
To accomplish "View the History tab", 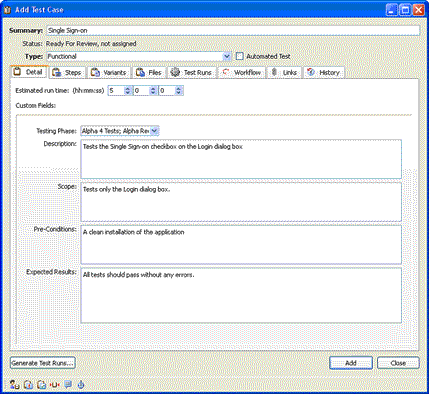I will click(x=324, y=73).
